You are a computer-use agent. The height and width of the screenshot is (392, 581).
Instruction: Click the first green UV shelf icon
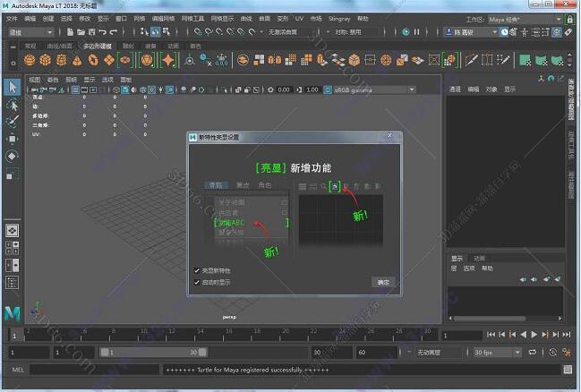(525, 60)
